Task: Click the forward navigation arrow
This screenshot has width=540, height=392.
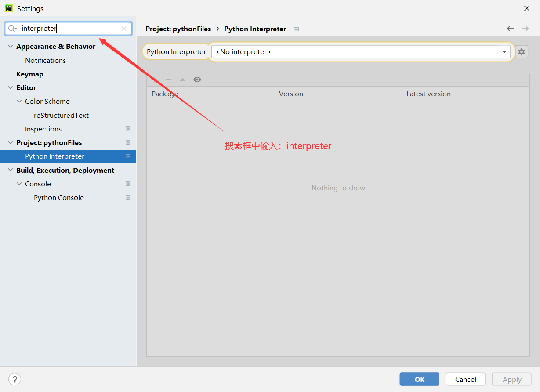Action: [x=525, y=28]
